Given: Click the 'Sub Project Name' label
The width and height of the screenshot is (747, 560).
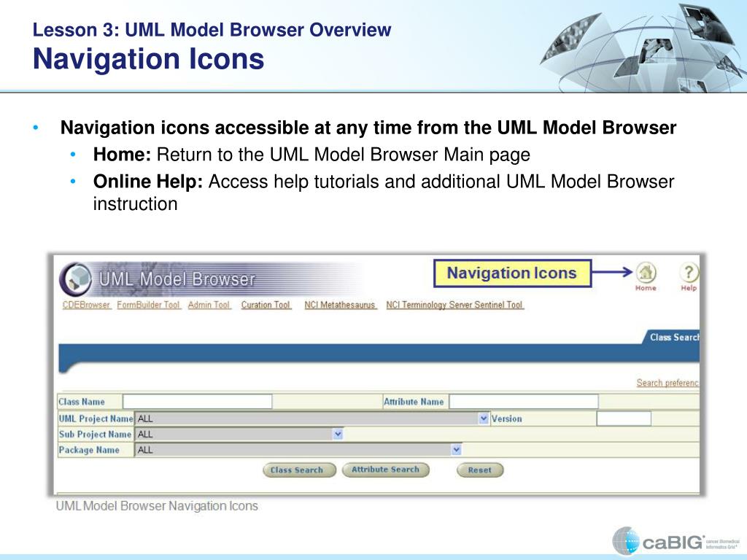Looking at the screenshot, I should click(95, 435).
